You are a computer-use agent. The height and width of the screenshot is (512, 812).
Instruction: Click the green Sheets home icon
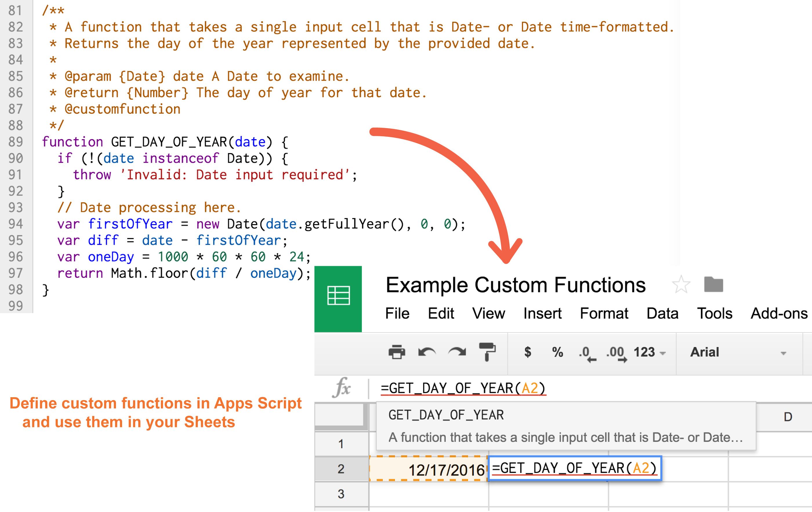coord(338,298)
